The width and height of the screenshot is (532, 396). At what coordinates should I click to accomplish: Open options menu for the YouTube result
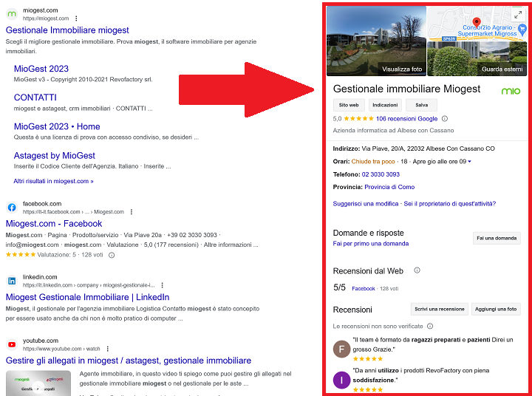[108, 349]
